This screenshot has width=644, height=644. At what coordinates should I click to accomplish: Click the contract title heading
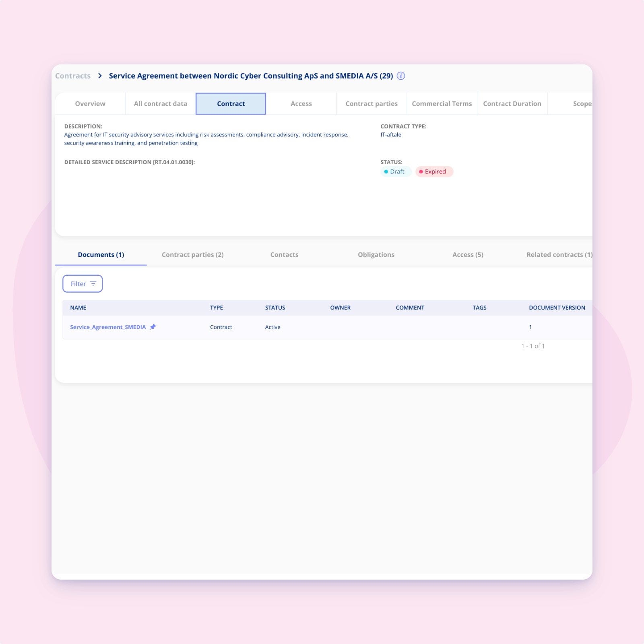(251, 76)
